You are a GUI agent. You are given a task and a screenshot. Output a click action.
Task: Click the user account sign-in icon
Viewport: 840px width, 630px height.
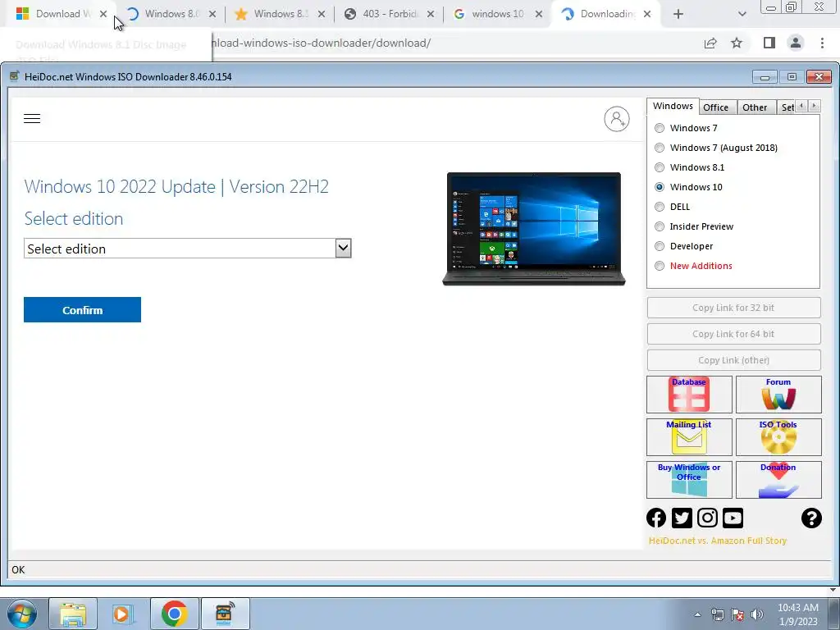coord(617,119)
